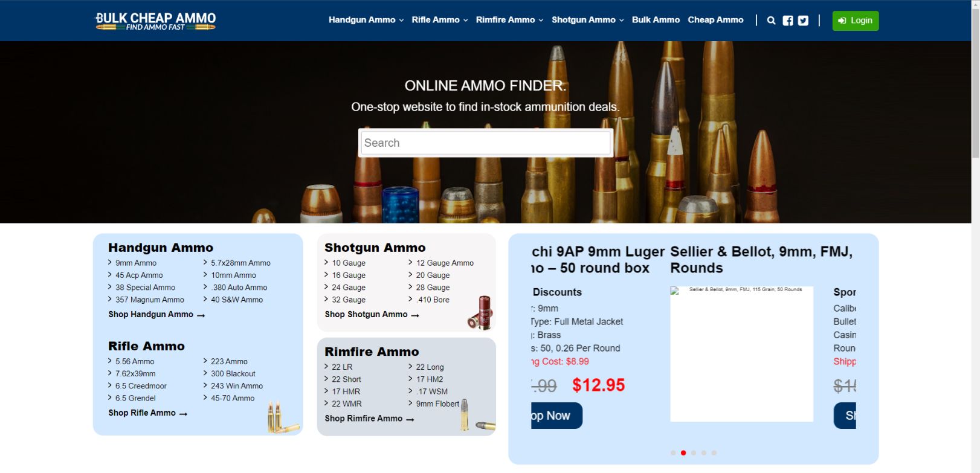The height and width of the screenshot is (473, 980).
Task: Open the 17 HM2 link
Action: pos(430,379)
